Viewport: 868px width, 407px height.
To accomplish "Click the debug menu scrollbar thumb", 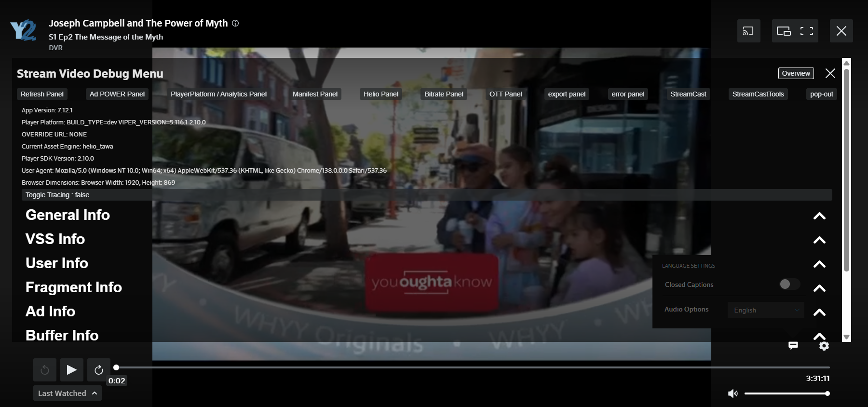I will click(x=846, y=170).
